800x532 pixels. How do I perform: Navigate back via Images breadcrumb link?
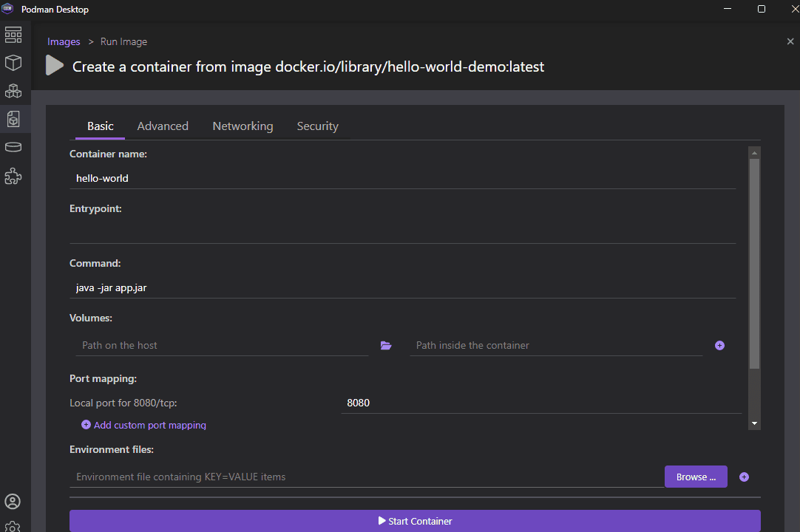pos(64,42)
